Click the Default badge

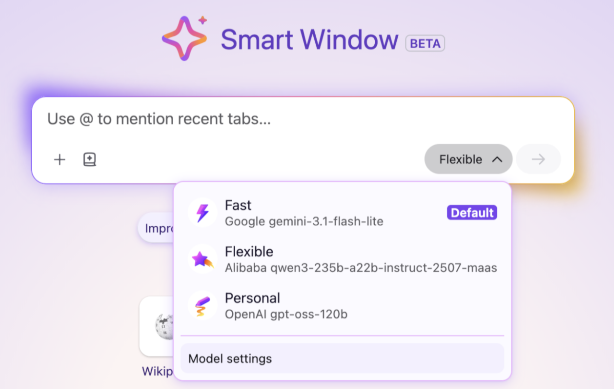(x=472, y=213)
